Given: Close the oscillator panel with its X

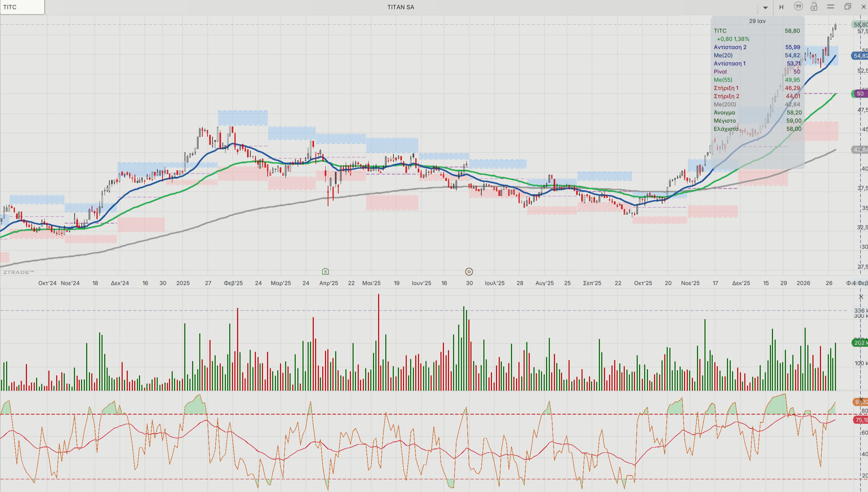Looking at the screenshot, I should tap(861, 399).
